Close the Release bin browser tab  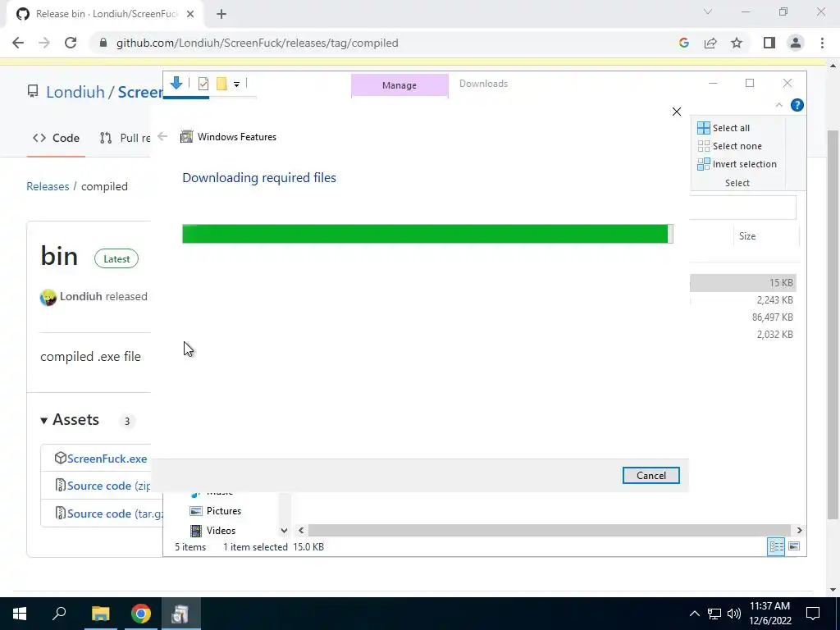[x=190, y=14]
